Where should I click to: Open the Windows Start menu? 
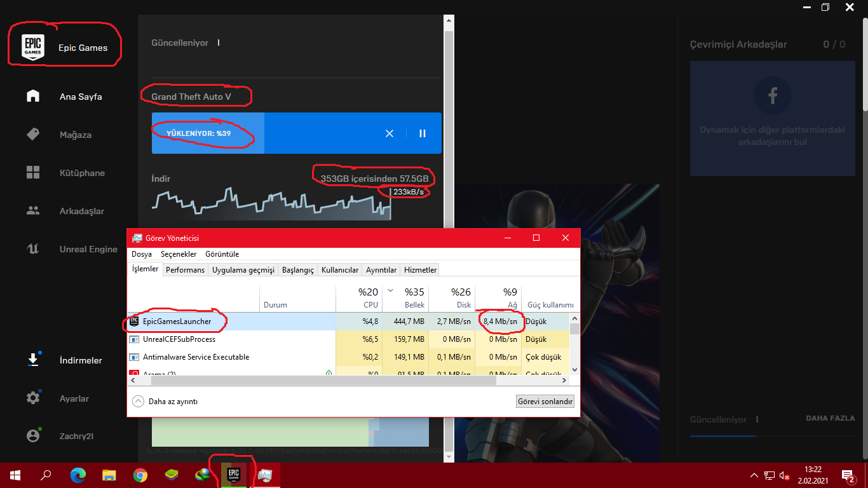[x=15, y=475]
